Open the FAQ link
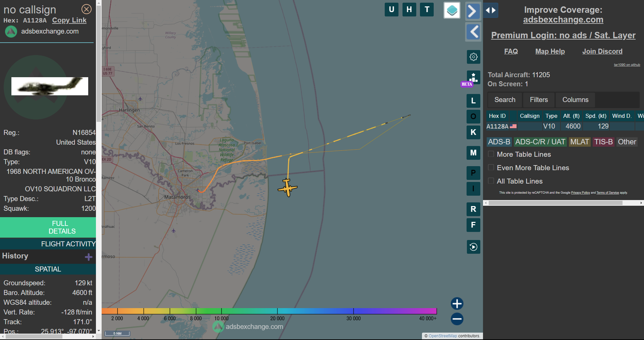644x340 pixels. [x=511, y=51]
